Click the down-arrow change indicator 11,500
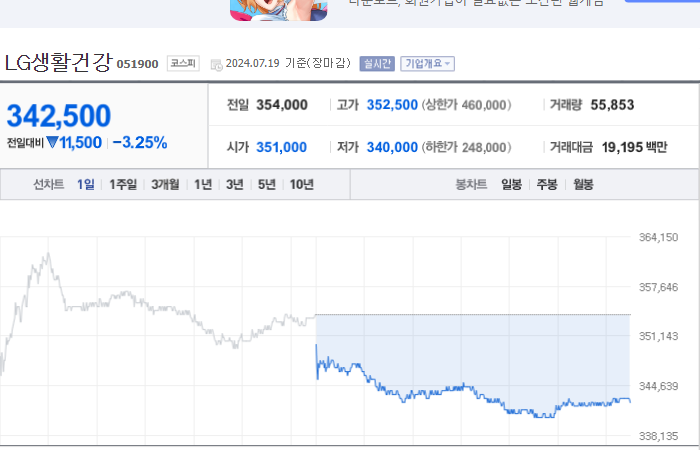Viewport: 700px width, 450px height. (74, 143)
